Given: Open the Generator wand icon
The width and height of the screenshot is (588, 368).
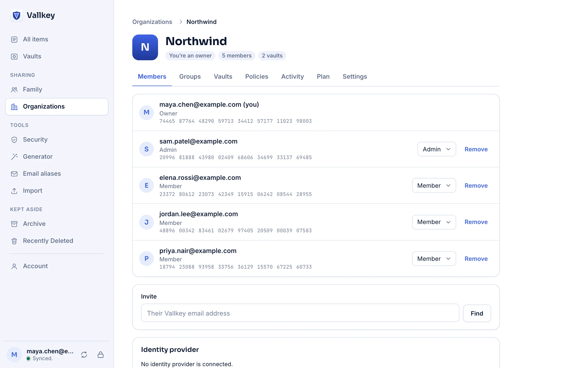Looking at the screenshot, I should 14,157.
